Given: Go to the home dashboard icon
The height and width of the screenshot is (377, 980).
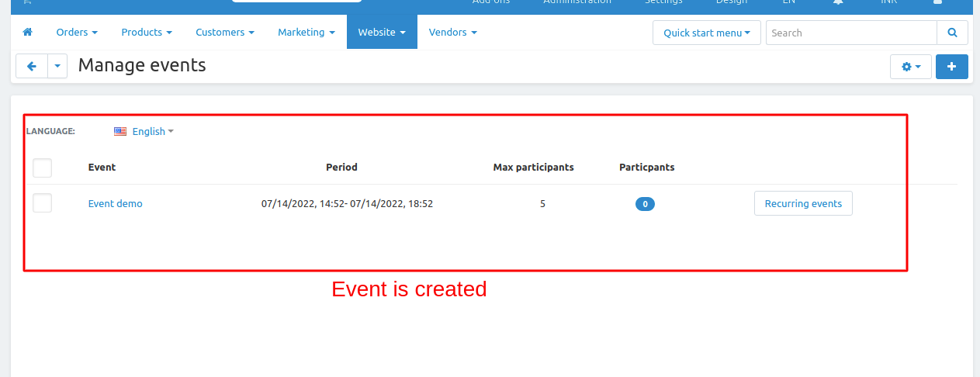Looking at the screenshot, I should click(28, 33).
